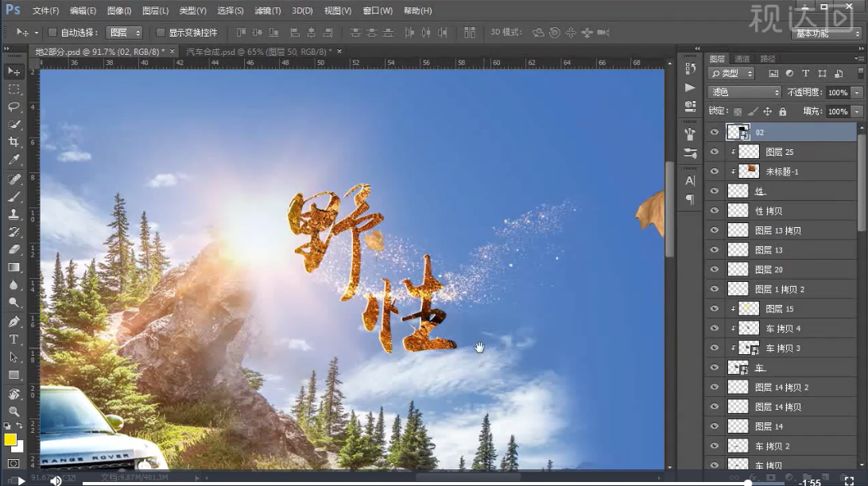Switch to the 通道 channels tab
Screen dimensions: 868x486
point(742,59)
